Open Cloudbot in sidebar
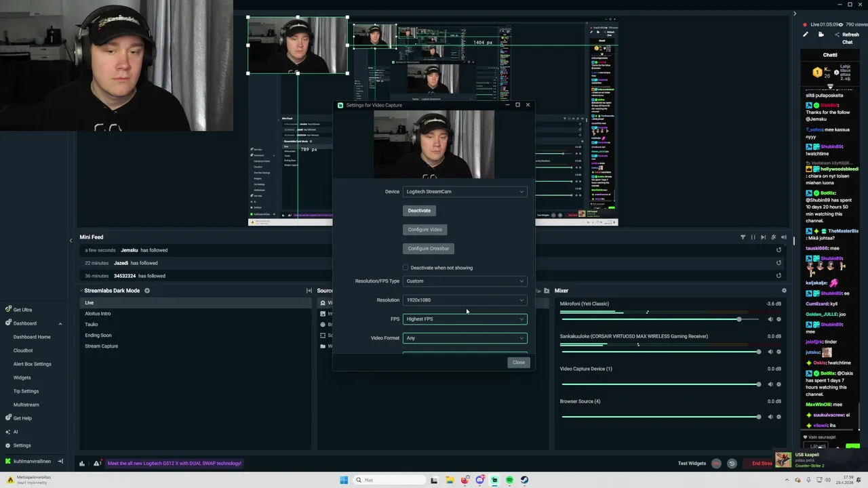The width and height of the screenshot is (868, 488). click(x=23, y=350)
